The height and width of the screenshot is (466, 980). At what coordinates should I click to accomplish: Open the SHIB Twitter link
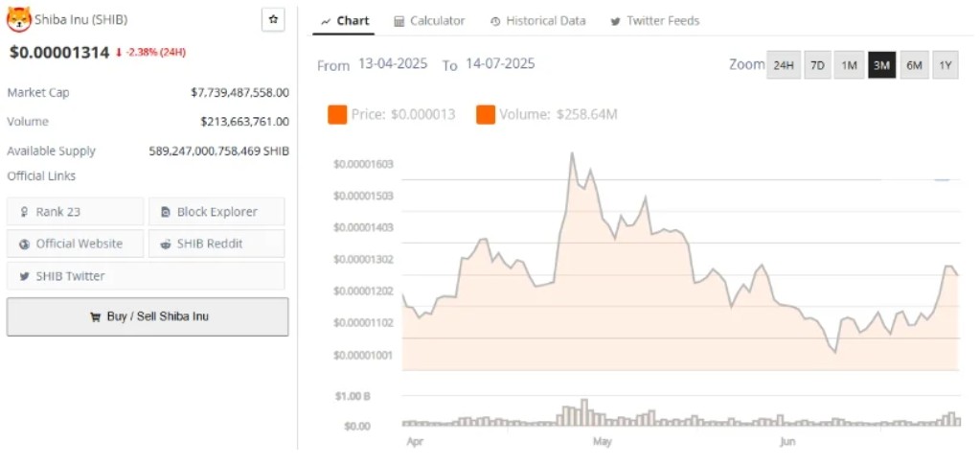(146, 276)
